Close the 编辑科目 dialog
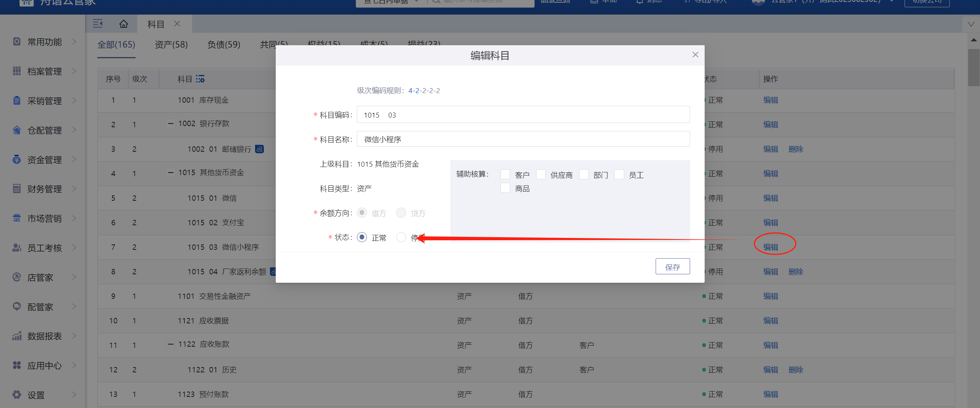The height and width of the screenshot is (408, 980). pyautogui.click(x=695, y=55)
